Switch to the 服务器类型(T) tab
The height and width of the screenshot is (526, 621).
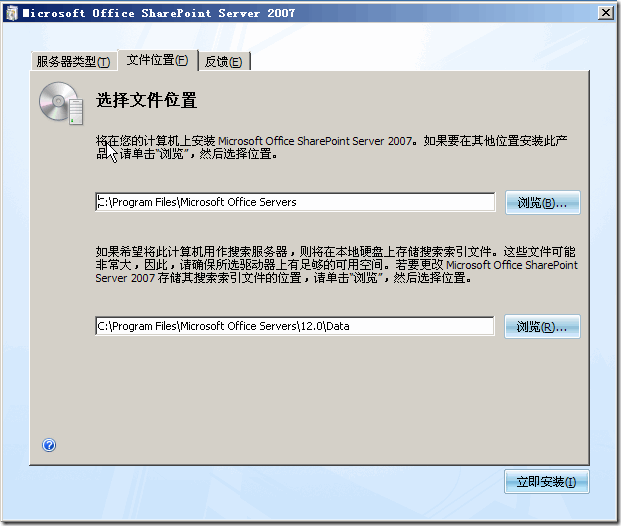(x=74, y=61)
